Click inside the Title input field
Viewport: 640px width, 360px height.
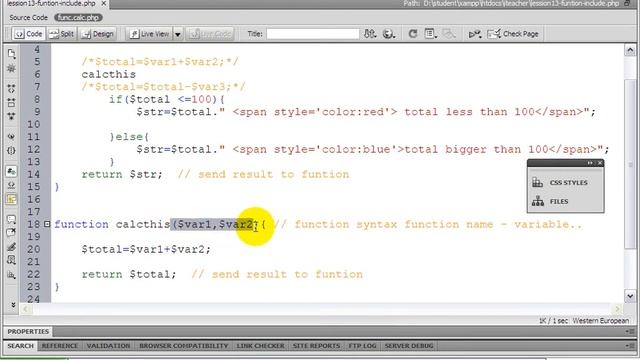(x=313, y=34)
